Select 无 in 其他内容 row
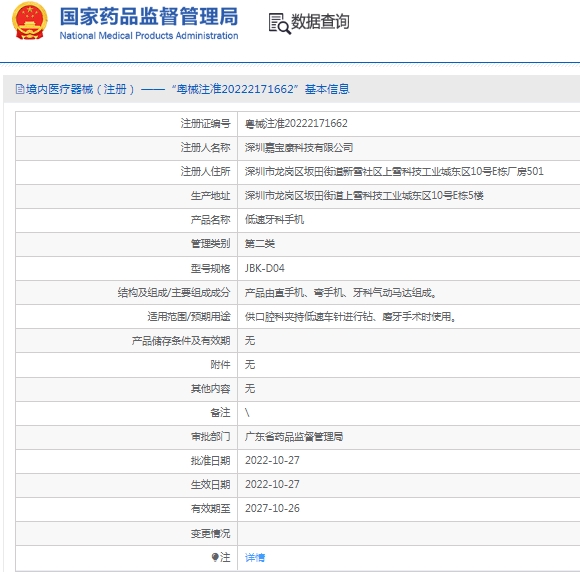 [x=250, y=388]
